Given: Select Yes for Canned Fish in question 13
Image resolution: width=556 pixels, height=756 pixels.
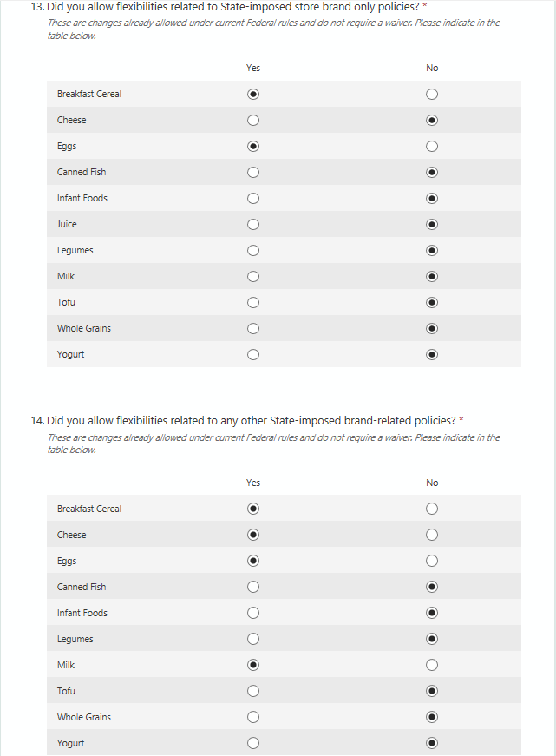Looking at the screenshot, I should (253, 172).
